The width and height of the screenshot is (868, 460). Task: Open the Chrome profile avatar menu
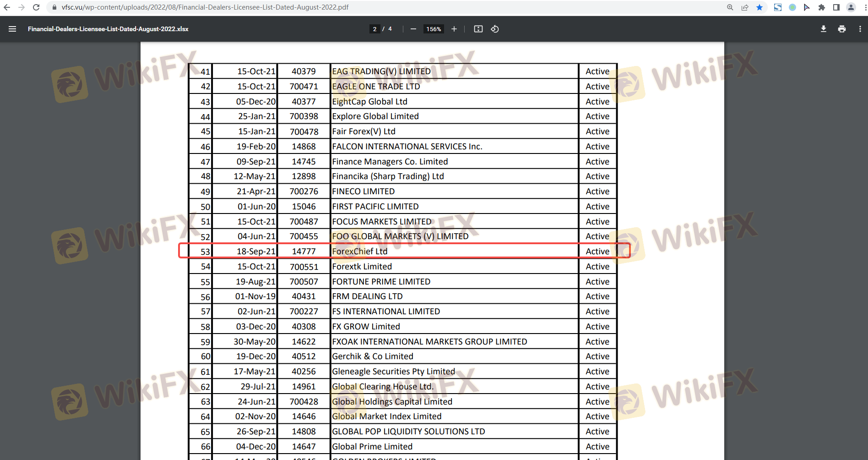851,7
